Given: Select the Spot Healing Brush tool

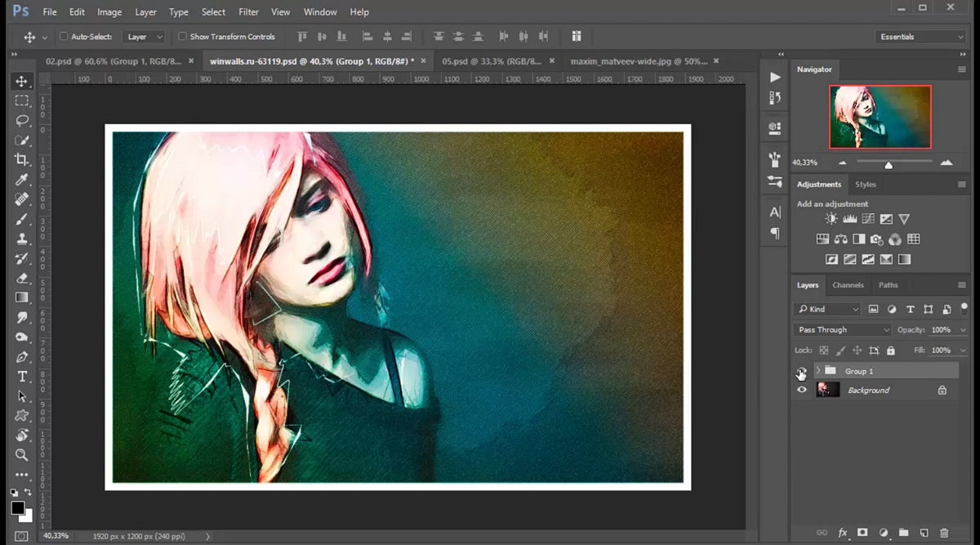Looking at the screenshot, I should 22,199.
